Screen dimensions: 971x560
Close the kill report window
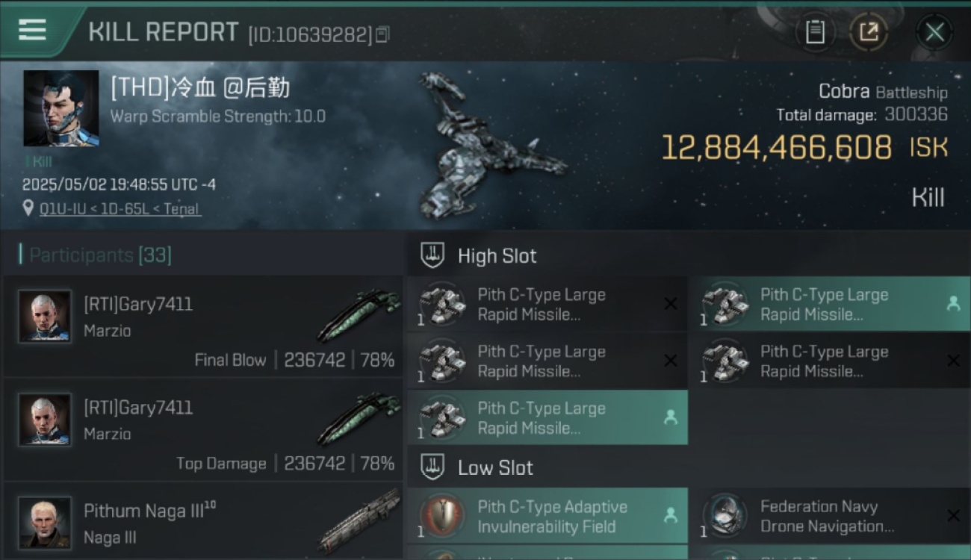pos(934,32)
